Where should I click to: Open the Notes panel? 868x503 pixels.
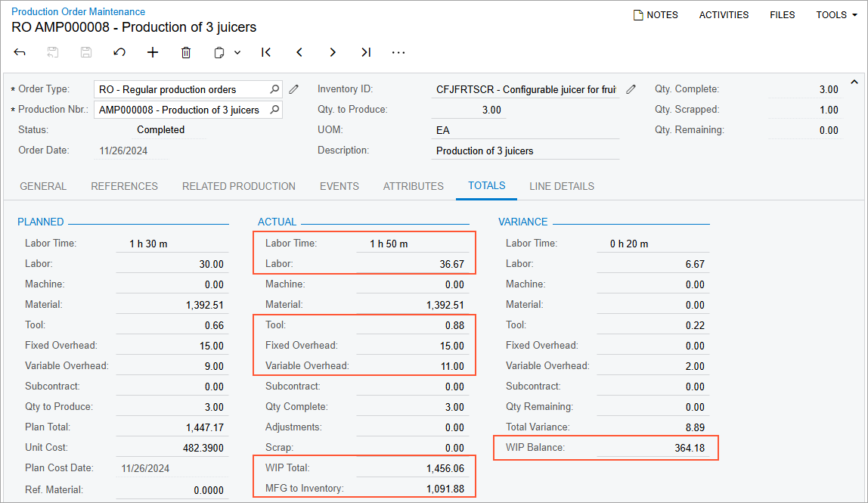point(656,14)
